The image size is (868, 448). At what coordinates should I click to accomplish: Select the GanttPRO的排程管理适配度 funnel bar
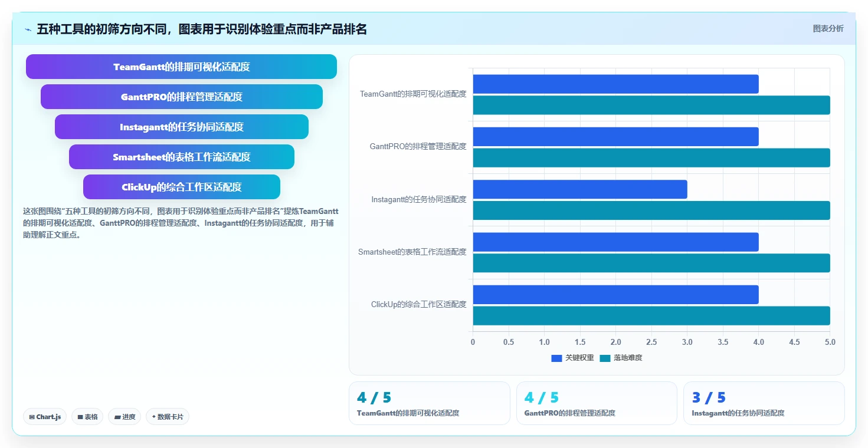point(182,97)
